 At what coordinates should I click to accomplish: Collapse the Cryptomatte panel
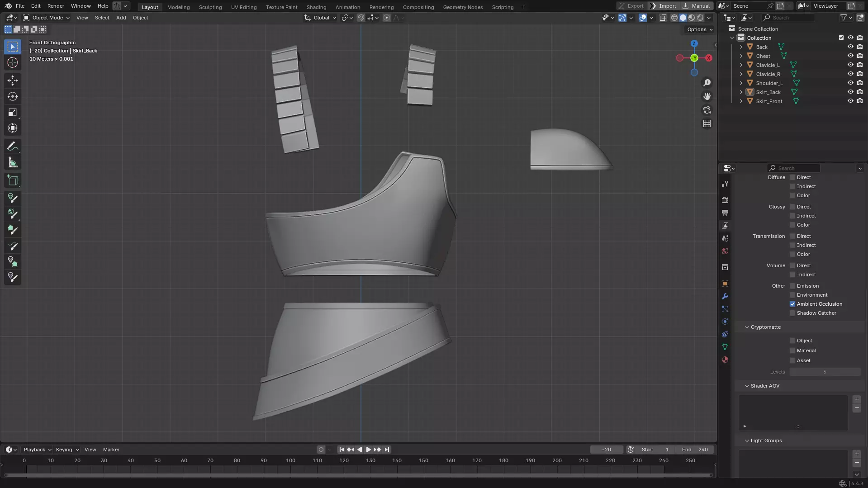(747, 327)
